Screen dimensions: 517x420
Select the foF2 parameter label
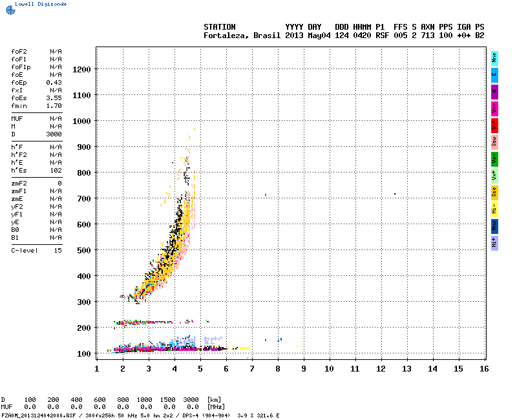(x=19, y=52)
